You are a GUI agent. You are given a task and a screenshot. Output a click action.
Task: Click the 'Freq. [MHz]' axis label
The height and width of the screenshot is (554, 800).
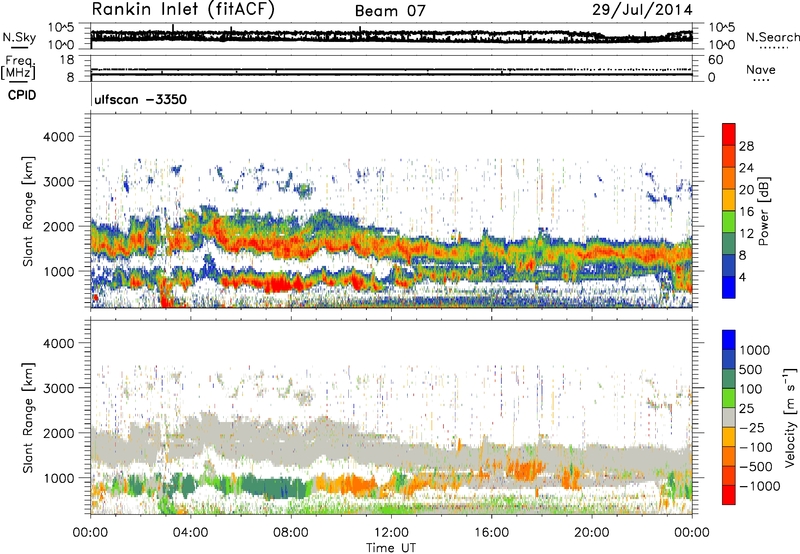click(x=19, y=68)
